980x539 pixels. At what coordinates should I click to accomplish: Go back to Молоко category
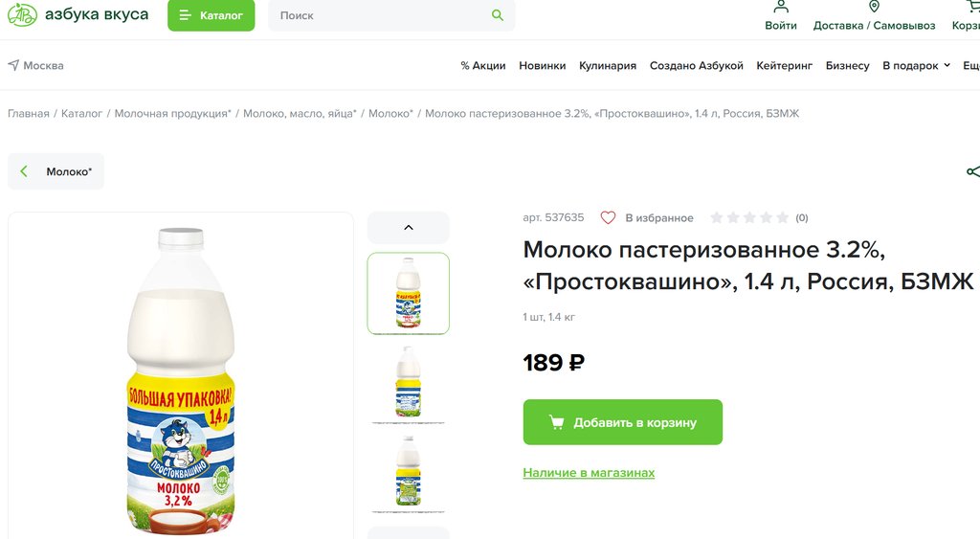coord(56,172)
